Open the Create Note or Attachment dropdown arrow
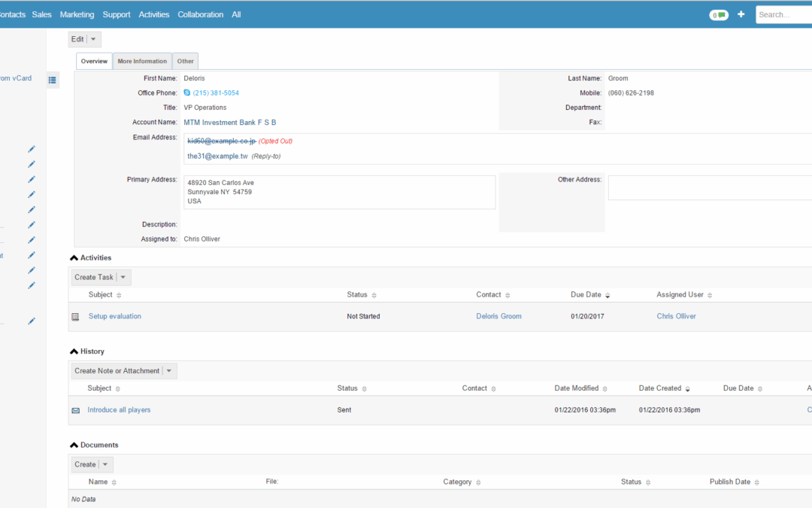The width and height of the screenshot is (812, 508). pos(169,371)
